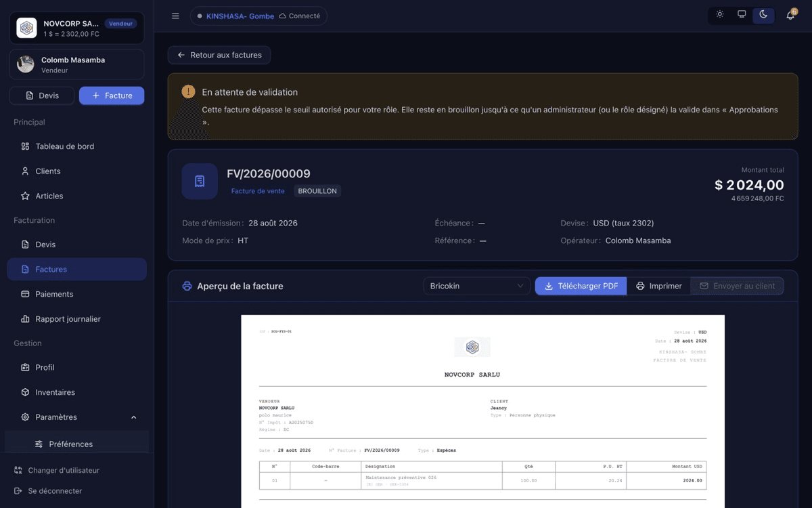
Task: Open Articles in sidebar
Action: click(x=76, y=196)
